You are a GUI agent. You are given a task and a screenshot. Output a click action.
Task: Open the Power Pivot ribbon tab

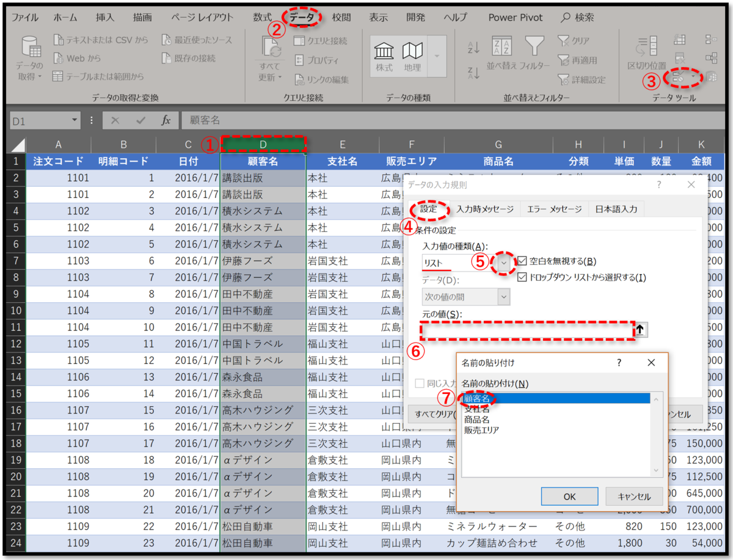point(515,17)
